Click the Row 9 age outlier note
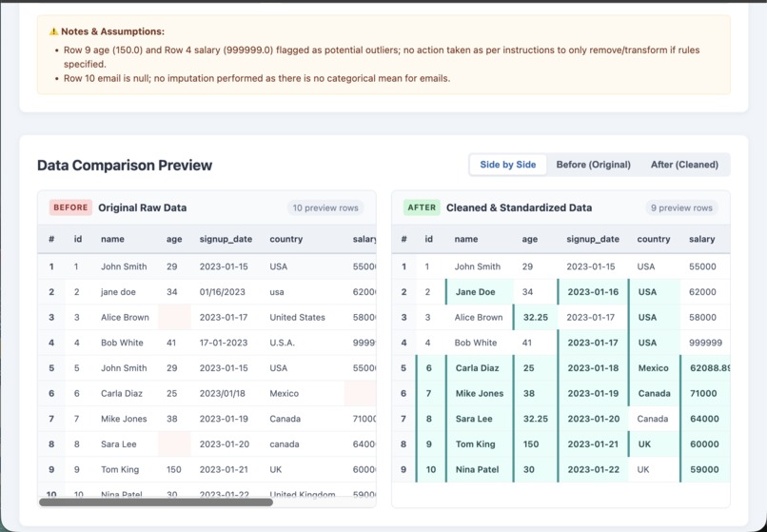The width and height of the screenshot is (767, 532). [382, 57]
